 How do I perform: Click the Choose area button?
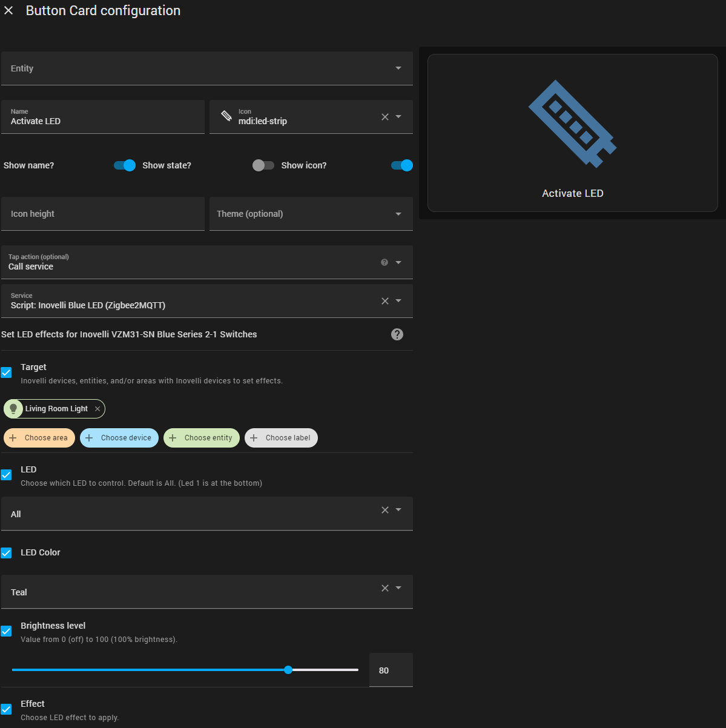[39, 438]
